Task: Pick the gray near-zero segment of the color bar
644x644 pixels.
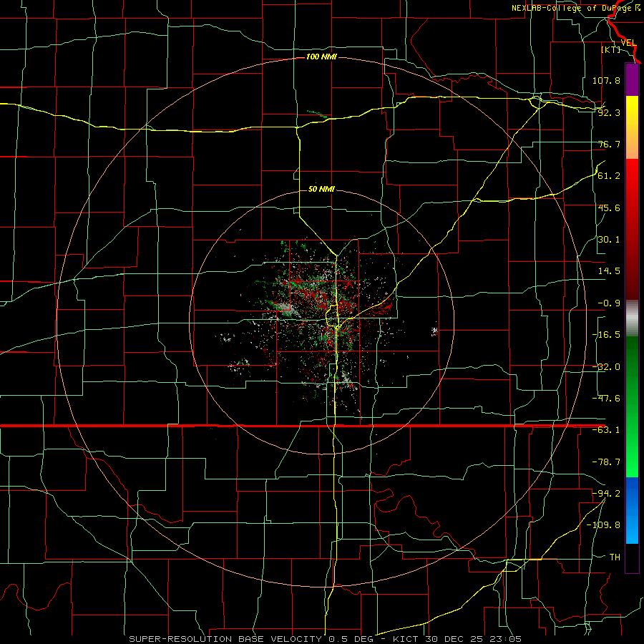Action: click(632, 318)
